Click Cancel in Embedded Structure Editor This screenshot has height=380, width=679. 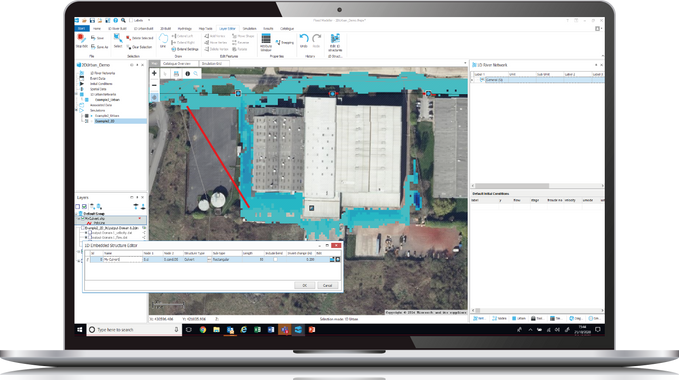pyautogui.click(x=327, y=286)
